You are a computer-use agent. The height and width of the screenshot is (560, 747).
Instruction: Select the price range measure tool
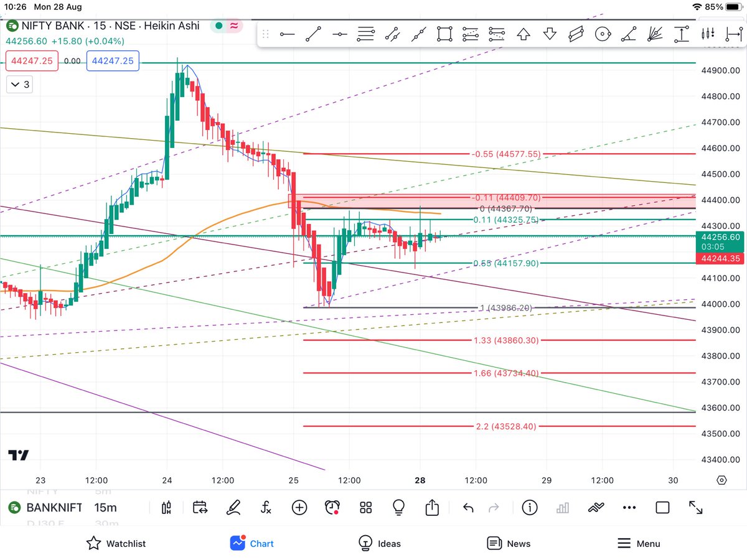click(682, 34)
